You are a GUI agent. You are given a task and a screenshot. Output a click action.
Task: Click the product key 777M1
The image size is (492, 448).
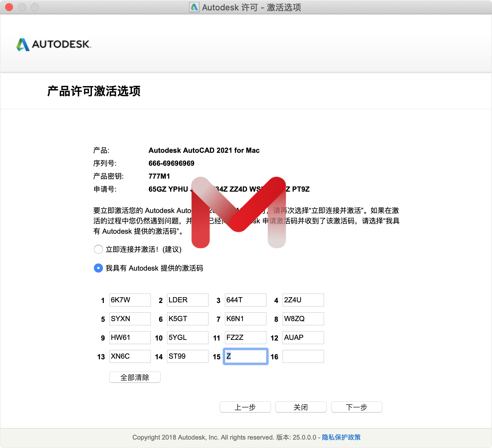pos(159,176)
